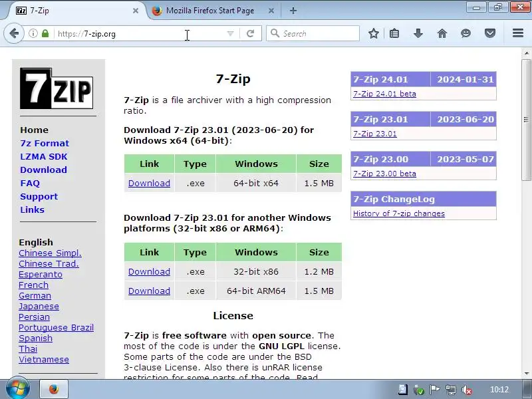Click the scrollbar up arrow
The height and width of the screenshot is (399, 532).
[526, 53]
